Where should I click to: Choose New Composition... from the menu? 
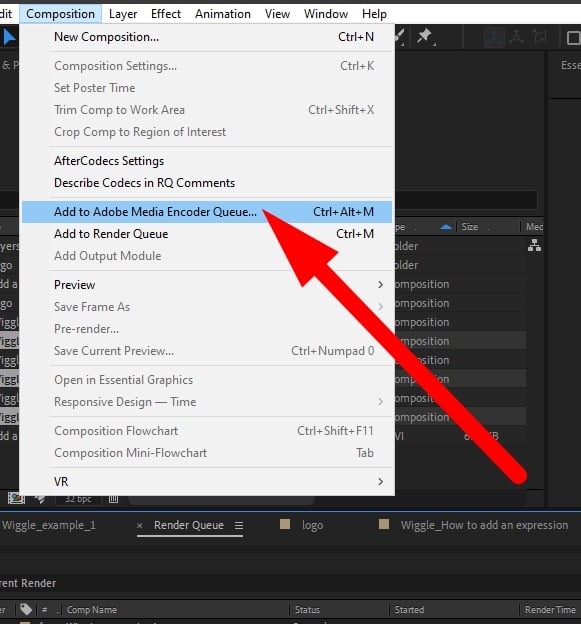tap(207, 37)
